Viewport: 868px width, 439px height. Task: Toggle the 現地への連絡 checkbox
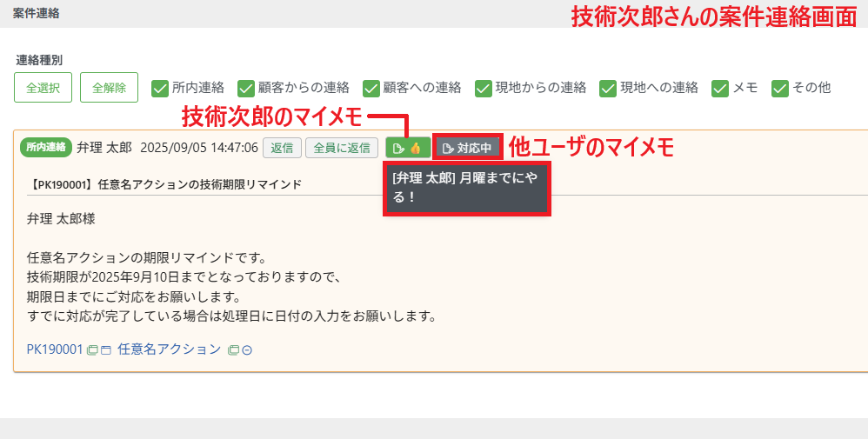click(x=608, y=88)
